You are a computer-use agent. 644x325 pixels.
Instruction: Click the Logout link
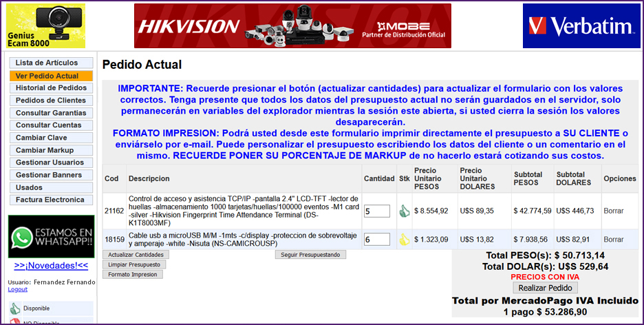(18, 289)
